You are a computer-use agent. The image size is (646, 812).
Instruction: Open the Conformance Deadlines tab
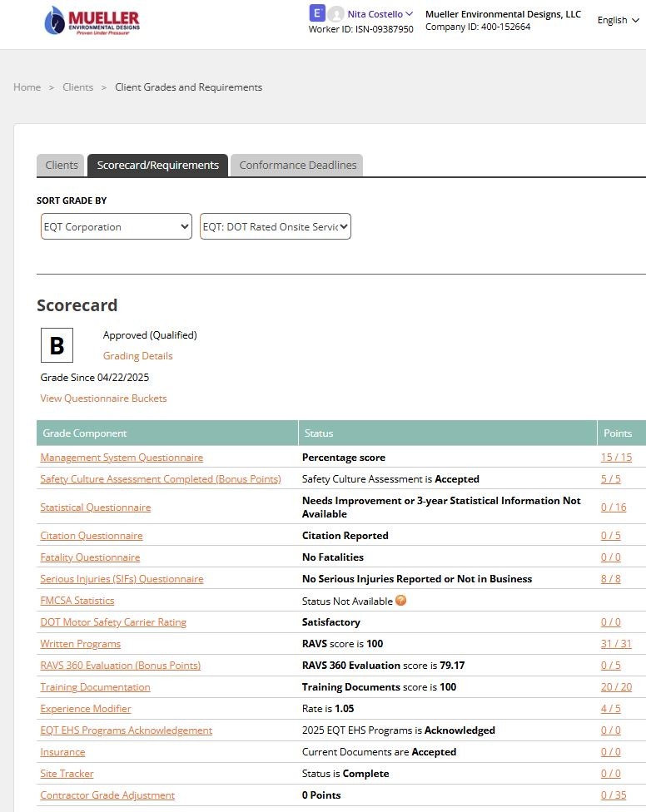coord(297,166)
